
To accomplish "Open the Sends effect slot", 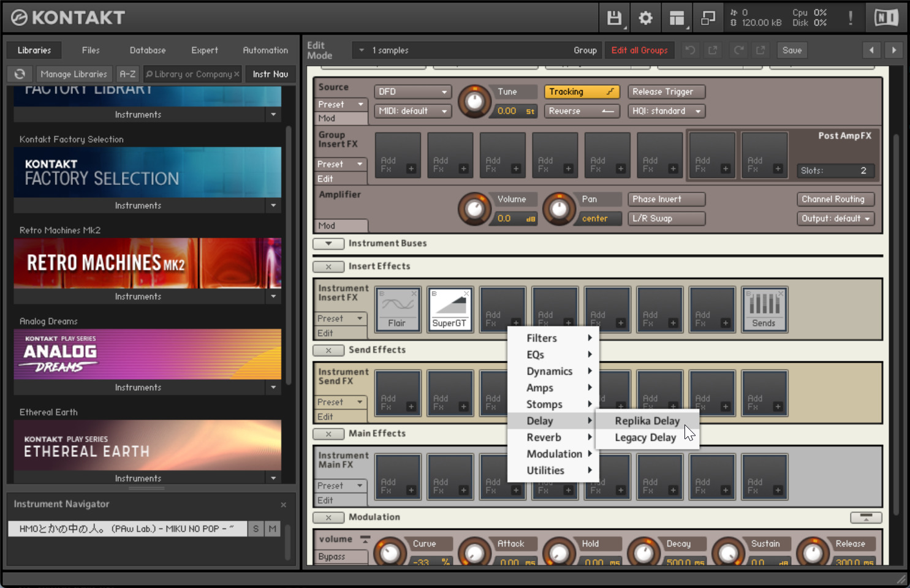I will pyautogui.click(x=764, y=309).
